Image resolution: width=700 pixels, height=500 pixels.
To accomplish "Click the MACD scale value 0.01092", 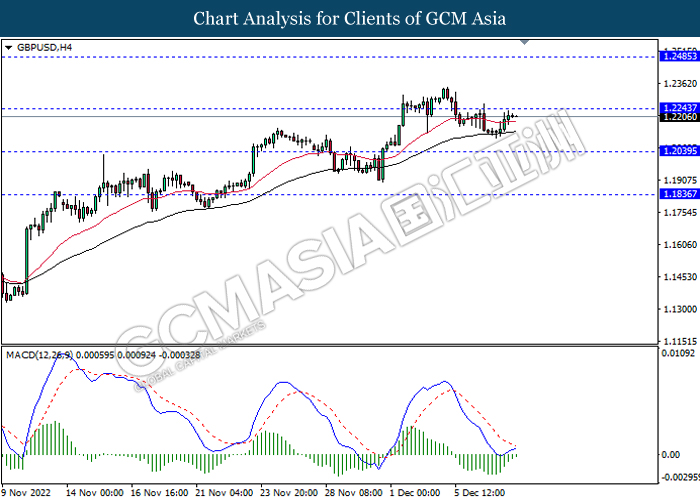I will point(678,354).
